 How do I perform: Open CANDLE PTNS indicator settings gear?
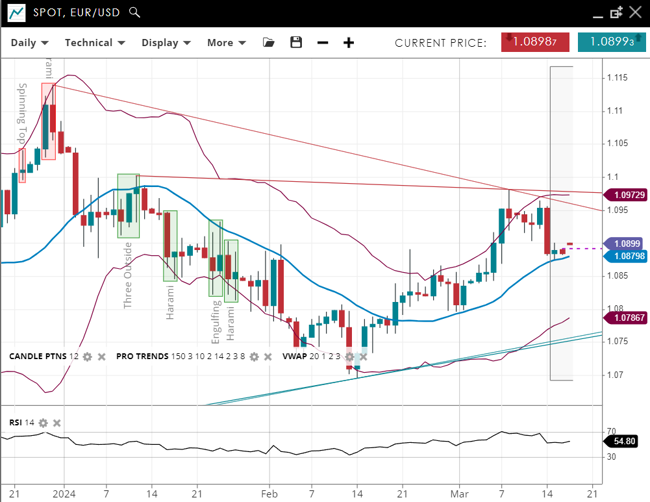tap(88, 356)
